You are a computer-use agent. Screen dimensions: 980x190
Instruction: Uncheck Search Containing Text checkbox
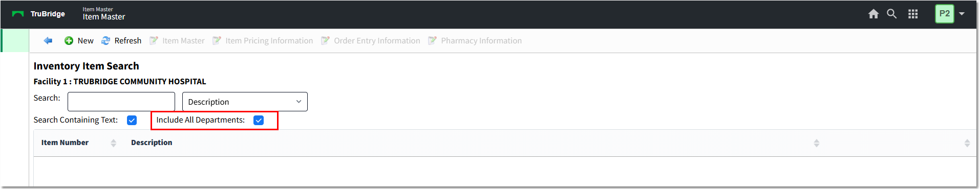click(132, 120)
